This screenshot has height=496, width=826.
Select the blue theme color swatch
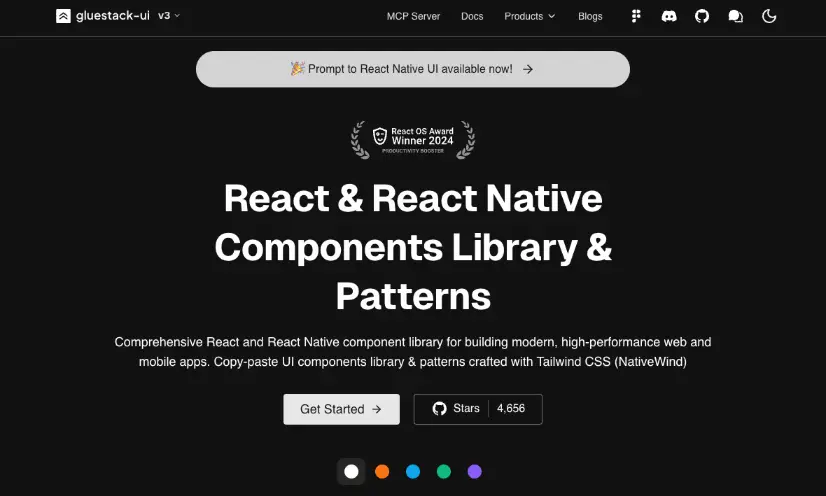pos(413,471)
